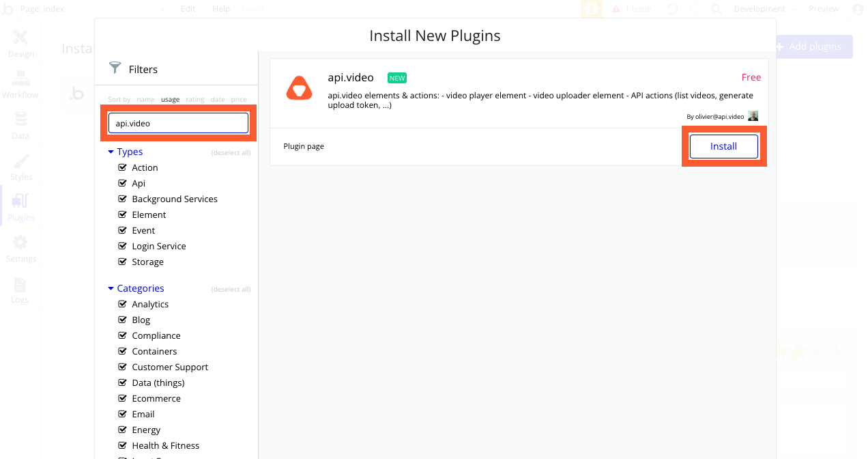Open the api.video Plugin page

(303, 146)
